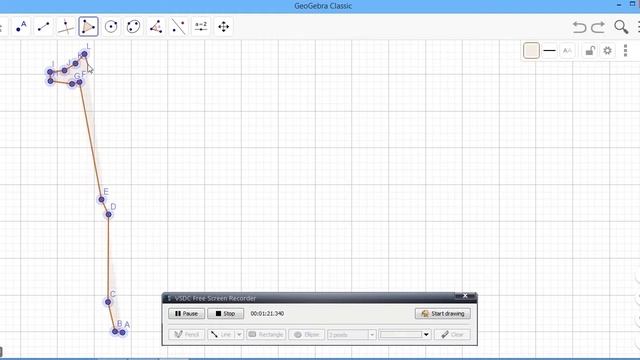Select the Ellipse drawing tool in recorder
Screen dimensions: 640x360
(307, 335)
